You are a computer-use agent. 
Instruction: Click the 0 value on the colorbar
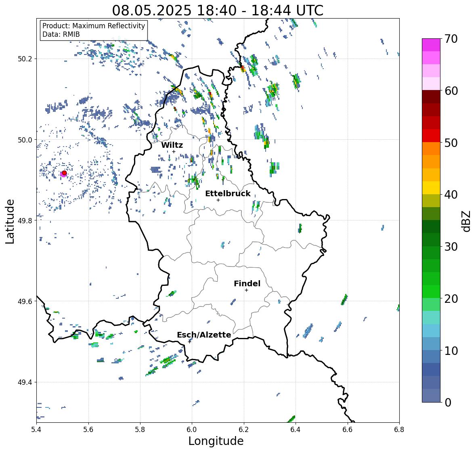(x=448, y=403)
